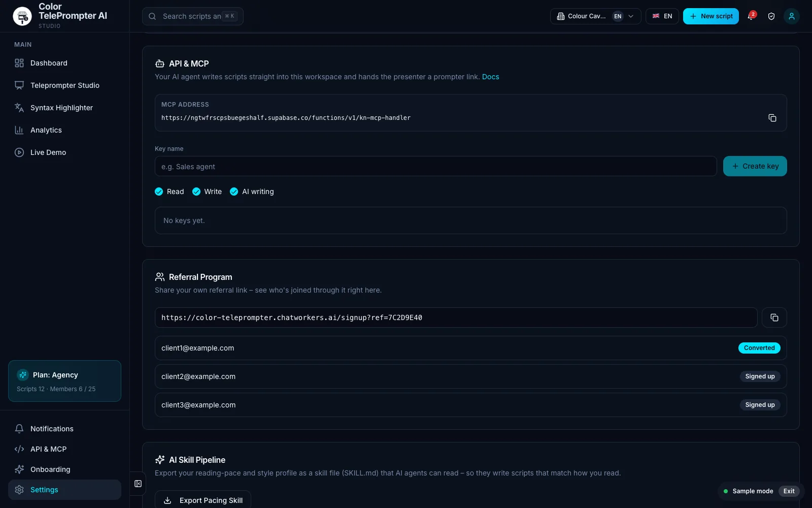812x508 pixels.
Task: Copy the referral link
Action: click(774, 317)
